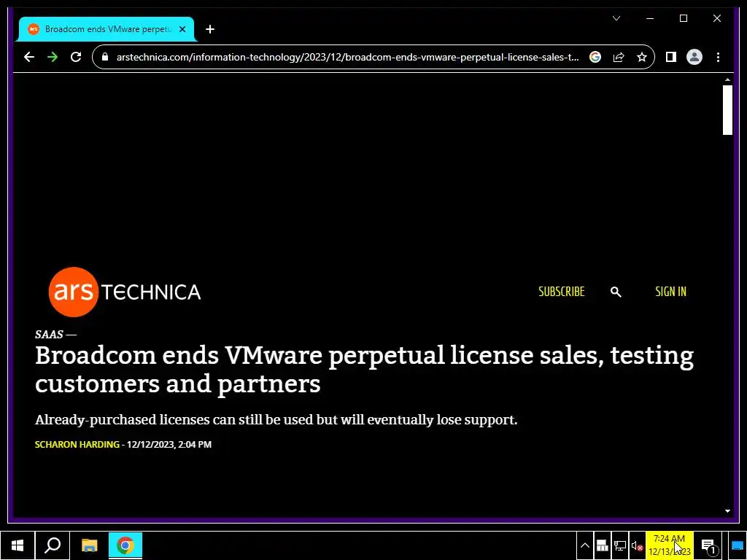Image resolution: width=747 pixels, height=560 pixels.
Task: Click the vertical scrollbar thumb
Action: click(727, 110)
